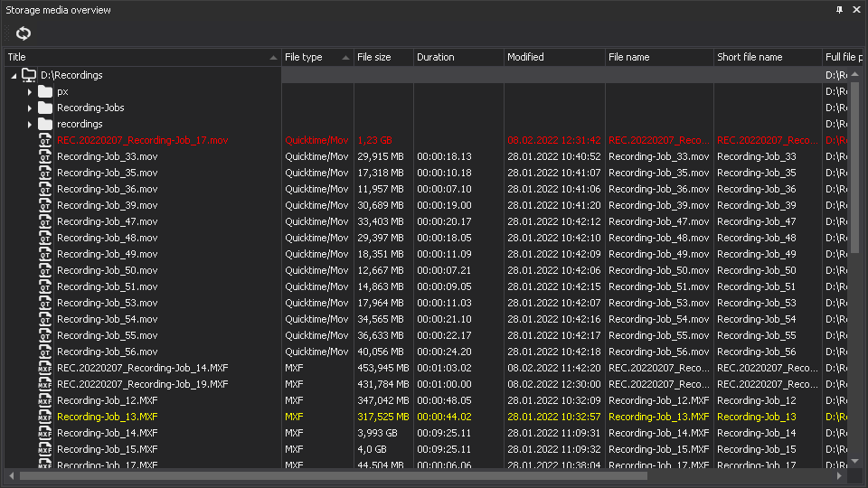868x488 pixels.
Task: Click the vertical scrollbar thumb
Action: pyautogui.click(x=855, y=168)
